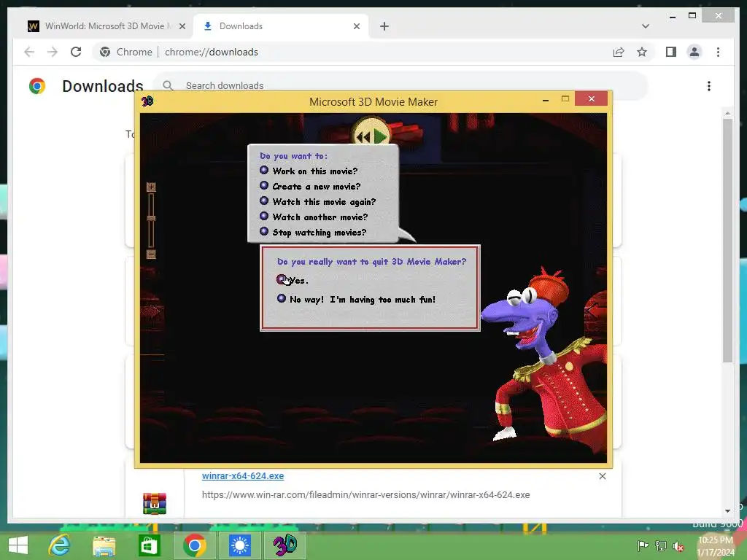Pick 'Watch this movie again?' option
The image size is (747, 560).
click(318, 201)
